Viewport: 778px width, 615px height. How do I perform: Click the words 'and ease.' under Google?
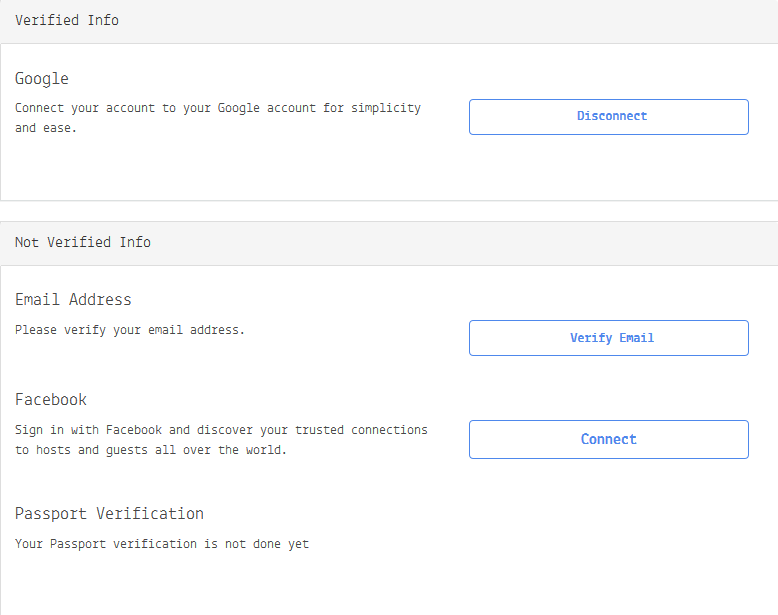click(x=46, y=128)
